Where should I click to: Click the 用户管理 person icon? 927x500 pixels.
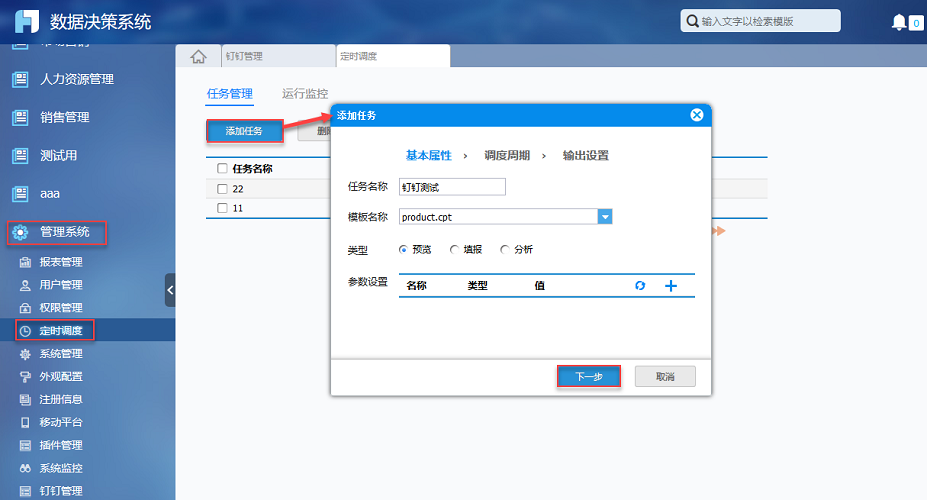click(x=25, y=285)
